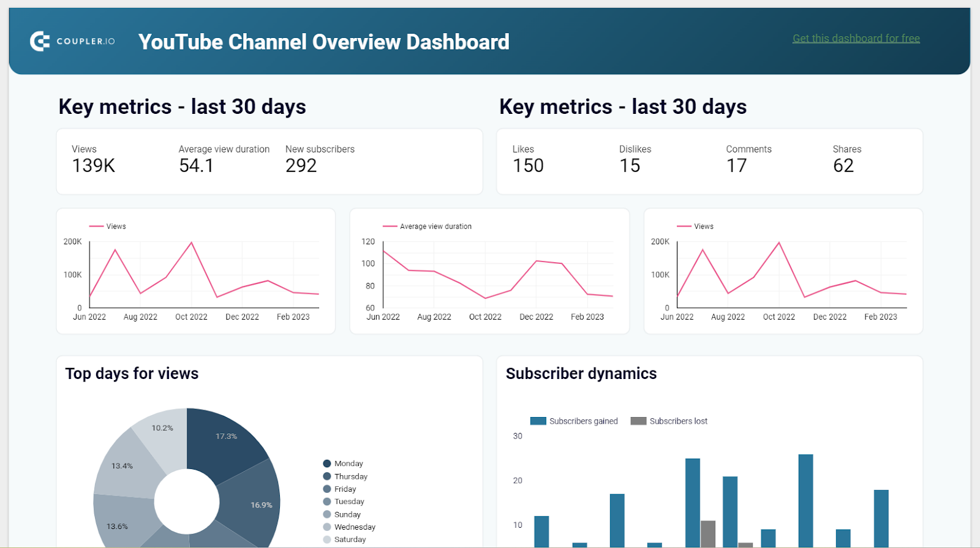980x548 pixels.
Task: Click the Friday legend dot
Action: [x=327, y=489]
